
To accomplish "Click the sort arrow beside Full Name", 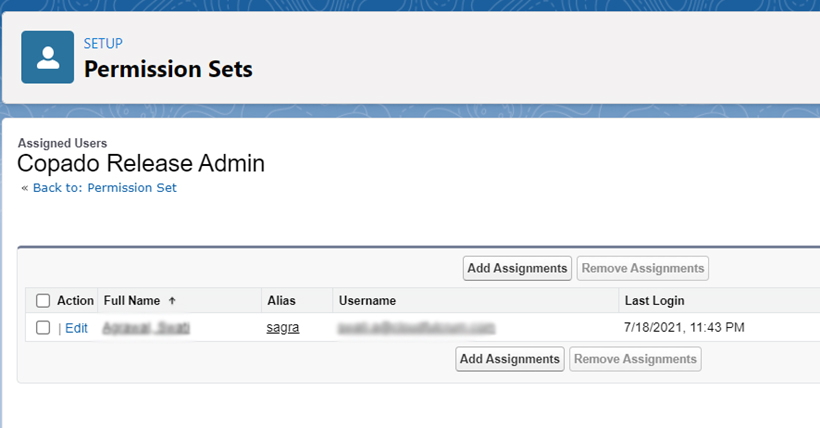I will [x=172, y=300].
